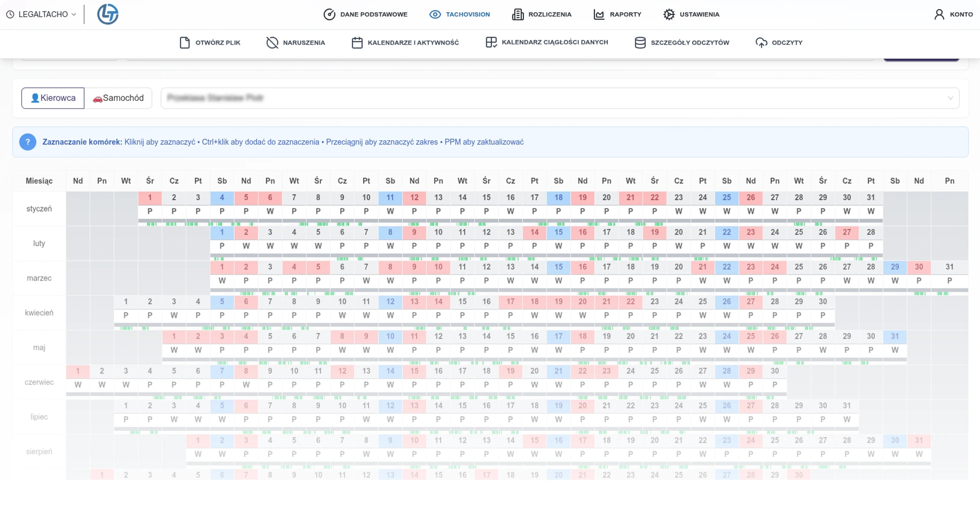Screen dimensions: 980x508
Task: Open Ustawienia gear icon
Action: (x=669, y=14)
